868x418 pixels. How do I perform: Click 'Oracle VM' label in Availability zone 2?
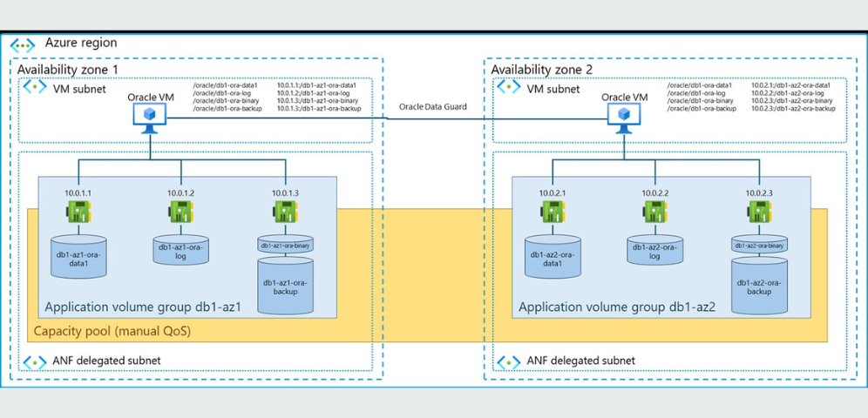(625, 98)
